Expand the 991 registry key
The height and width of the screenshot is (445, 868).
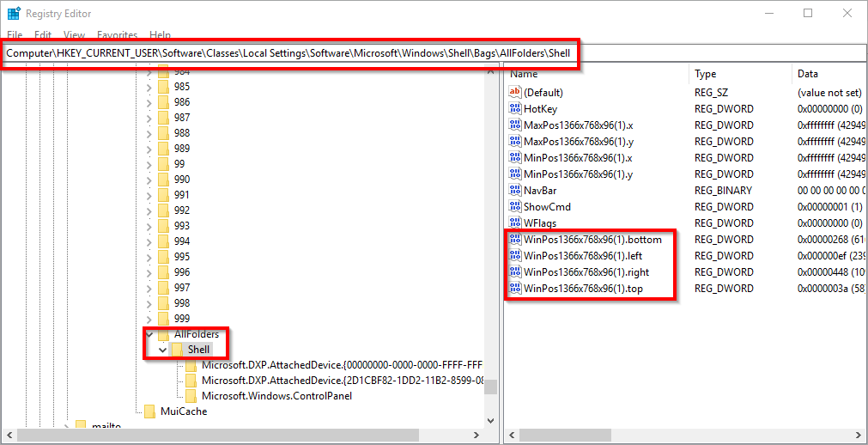149,195
